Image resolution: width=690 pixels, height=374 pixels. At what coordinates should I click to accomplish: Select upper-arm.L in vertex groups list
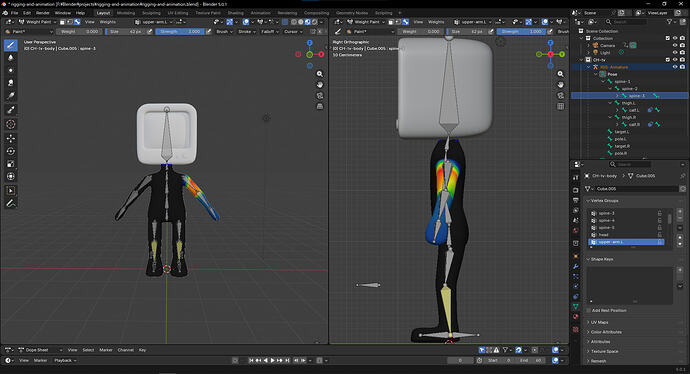pyautogui.click(x=626, y=242)
